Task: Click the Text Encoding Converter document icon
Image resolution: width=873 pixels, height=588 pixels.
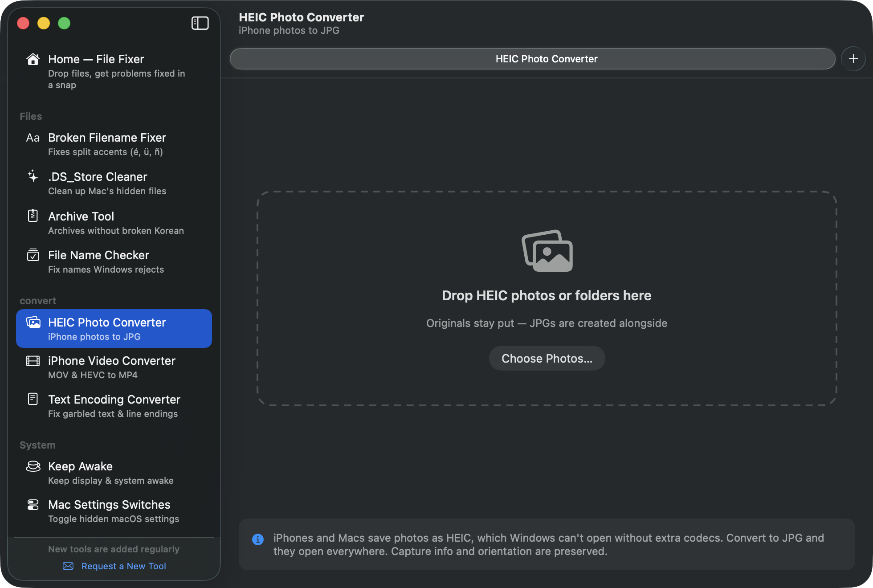Action: click(x=33, y=399)
